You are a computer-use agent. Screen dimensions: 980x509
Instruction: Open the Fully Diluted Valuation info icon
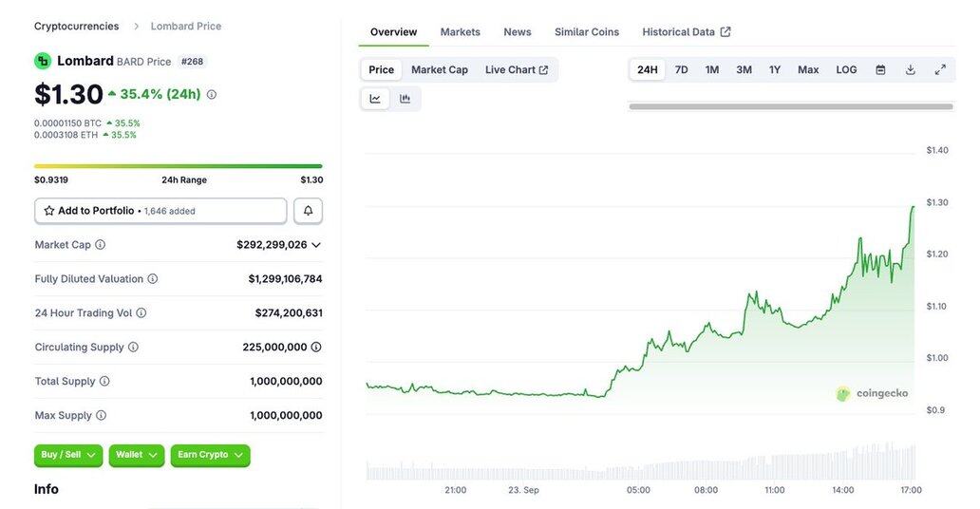tap(153, 279)
